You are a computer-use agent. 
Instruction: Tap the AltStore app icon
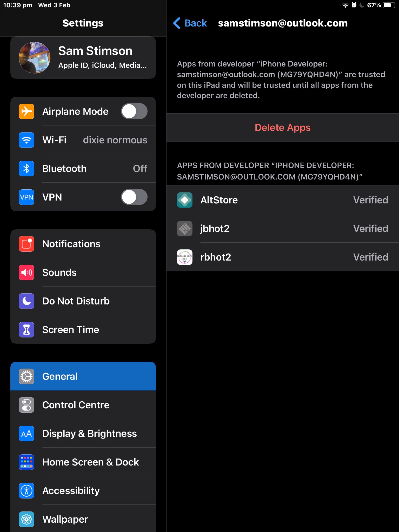(x=184, y=200)
